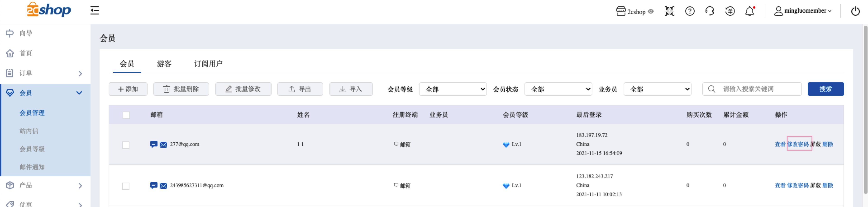Tick the checkbox for 277@qq.com row
868x207 pixels.
[126, 145]
